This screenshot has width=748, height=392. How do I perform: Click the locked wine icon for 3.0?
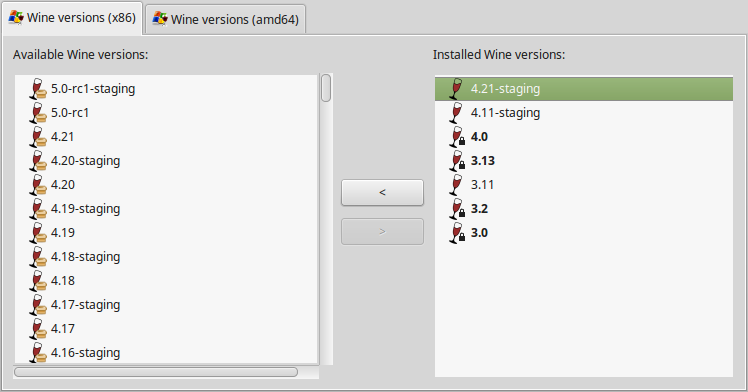pyautogui.click(x=457, y=233)
